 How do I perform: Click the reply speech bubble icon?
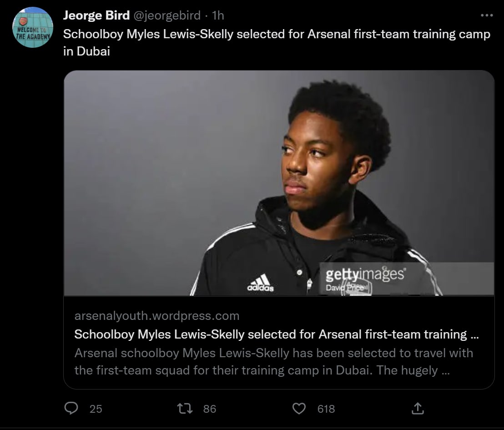71,409
